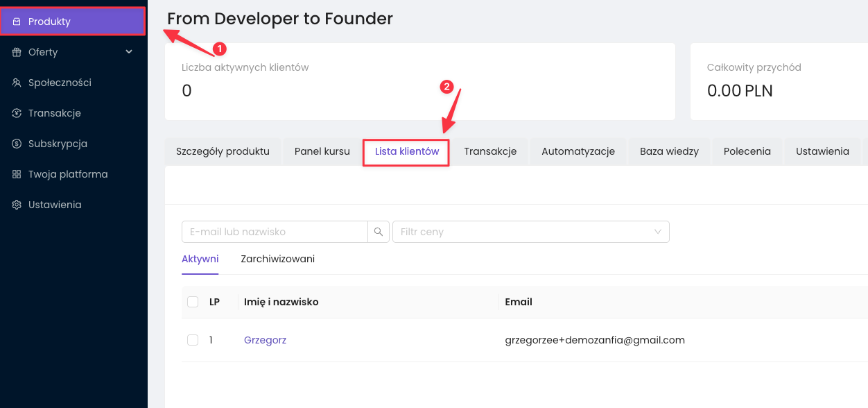
Task: Open the Filtr ceny dropdown
Action: [x=530, y=232]
